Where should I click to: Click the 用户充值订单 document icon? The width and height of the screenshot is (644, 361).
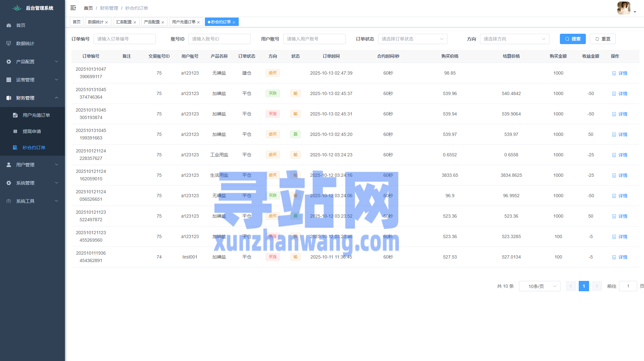(15, 115)
